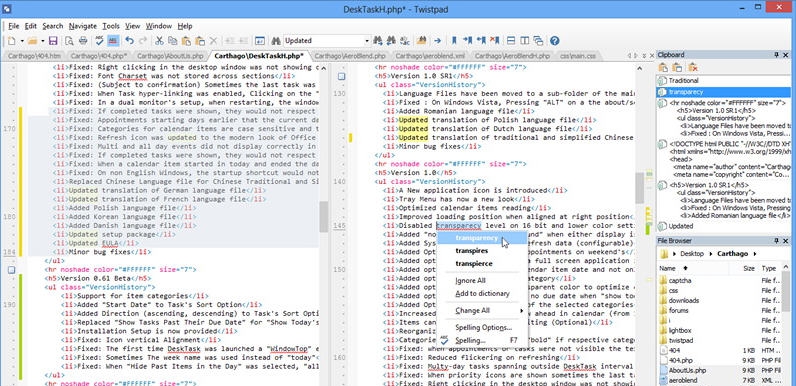Expand the dropdown arrow next to Open folder
796x386 pixels.
tap(43, 41)
